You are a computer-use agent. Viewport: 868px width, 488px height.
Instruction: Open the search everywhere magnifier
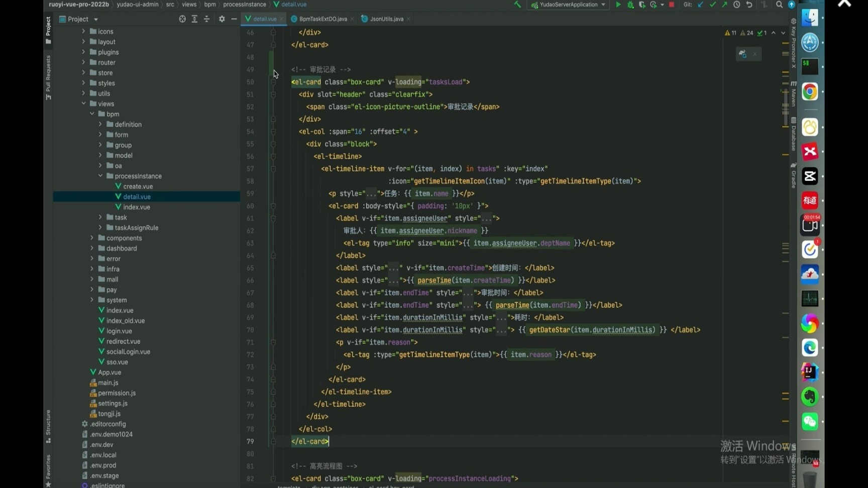[779, 5]
